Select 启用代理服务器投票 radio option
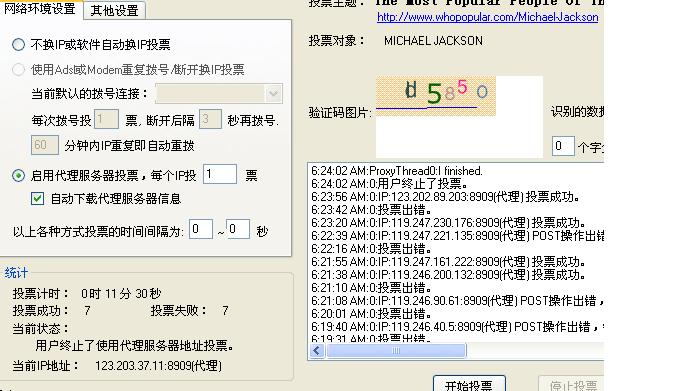Viewport: 683px width, 391px height. pyautogui.click(x=18, y=175)
